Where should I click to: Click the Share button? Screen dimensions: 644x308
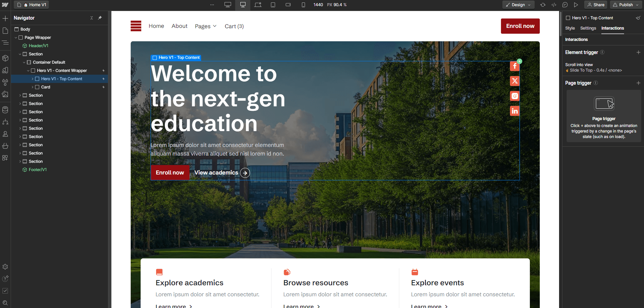click(x=596, y=5)
